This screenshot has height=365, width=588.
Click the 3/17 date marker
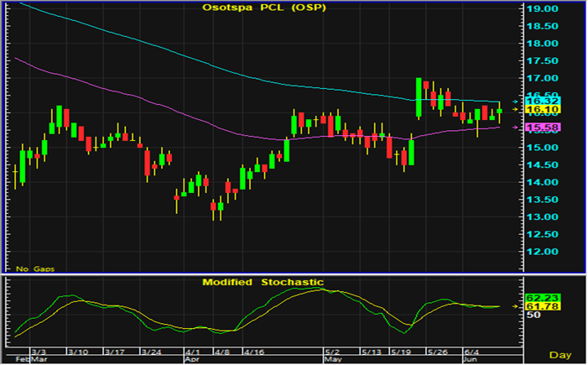click(115, 352)
